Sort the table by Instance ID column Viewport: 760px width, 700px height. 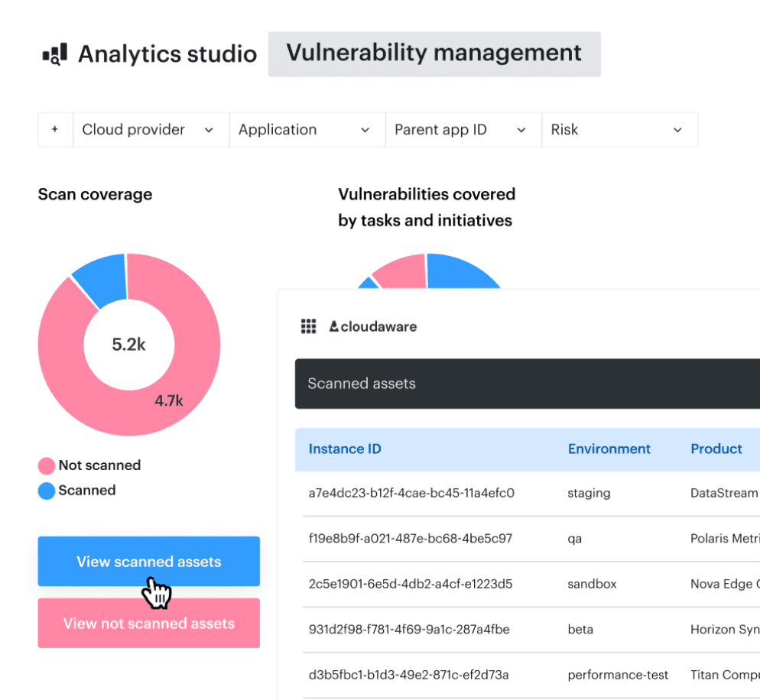pos(345,449)
